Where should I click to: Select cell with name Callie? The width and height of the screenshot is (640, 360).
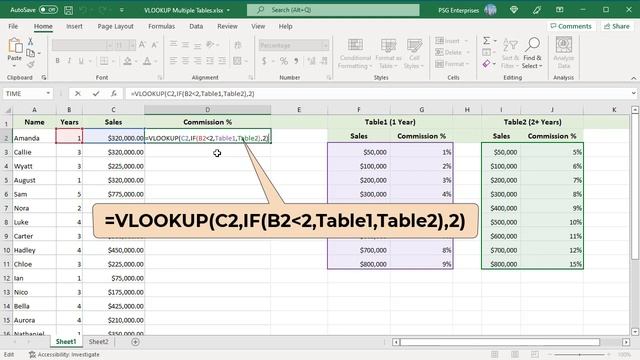[x=34, y=152]
